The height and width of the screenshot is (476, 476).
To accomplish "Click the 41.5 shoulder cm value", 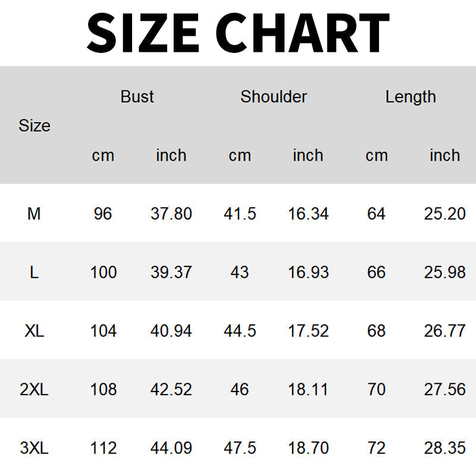I will coord(240,214).
